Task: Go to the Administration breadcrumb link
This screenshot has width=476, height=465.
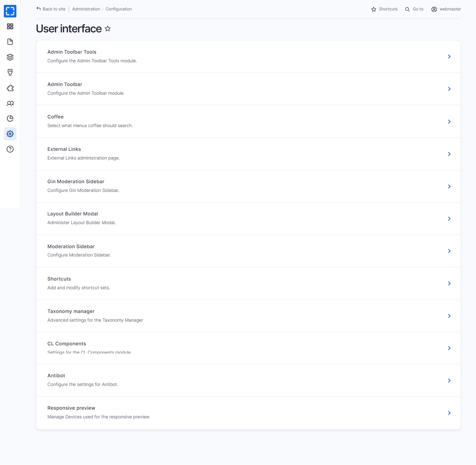Action: click(x=86, y=9)
